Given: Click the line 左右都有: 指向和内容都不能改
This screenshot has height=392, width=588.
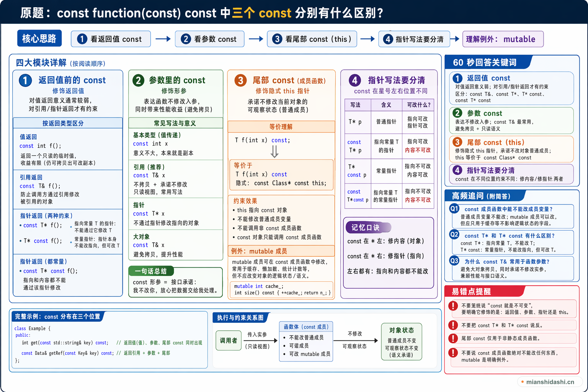Looking at the screenshot, I should pyautogui.click(x=387, y=271).
